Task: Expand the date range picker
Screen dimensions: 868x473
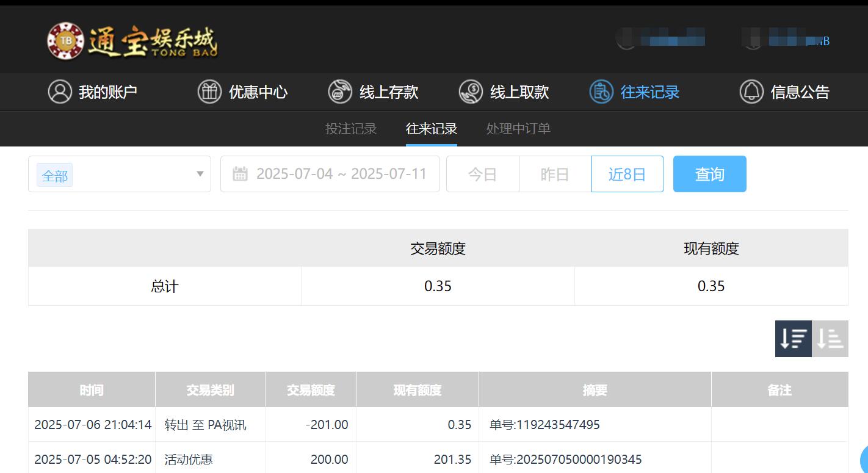Action: coord(330,174)
